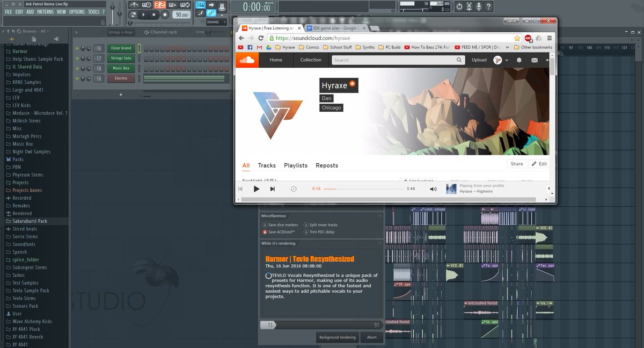This screenshot has width=644, height=348.
Task: Go to previous track in SoundCloud player
Action: click(x=240, y=189)
